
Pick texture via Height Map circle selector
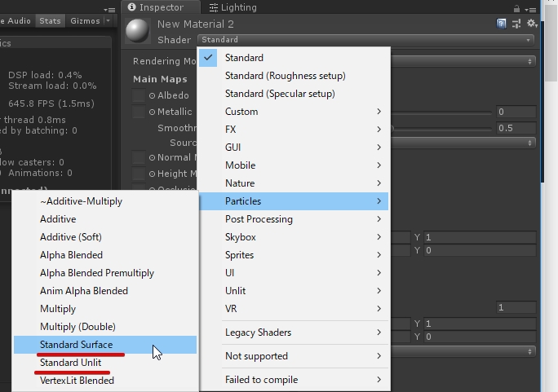(153, 174)
